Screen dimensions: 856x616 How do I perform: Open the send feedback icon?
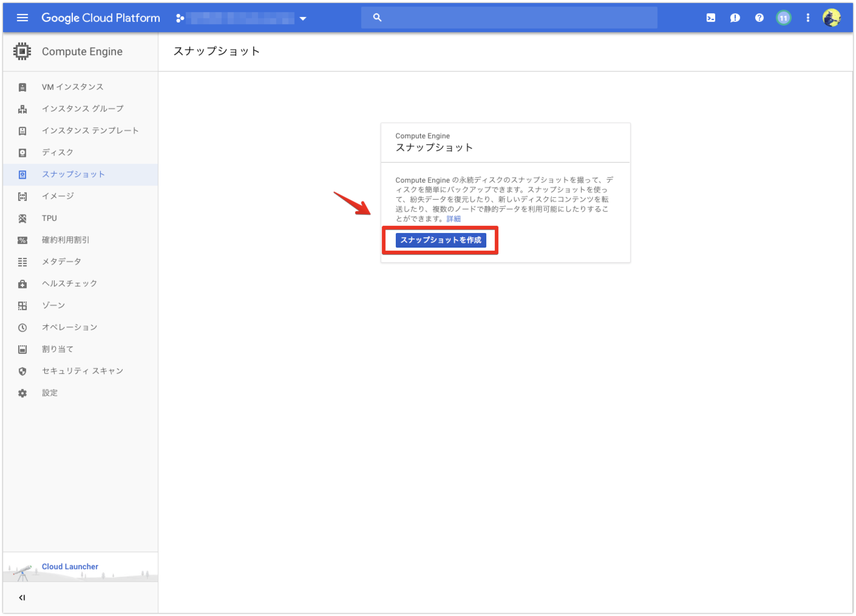point(735,18)
